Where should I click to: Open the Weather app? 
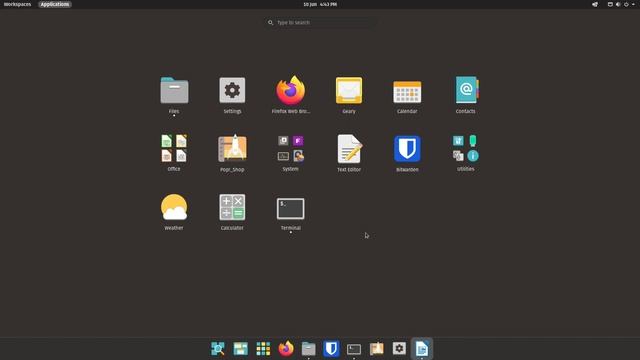tap(174, 211)
